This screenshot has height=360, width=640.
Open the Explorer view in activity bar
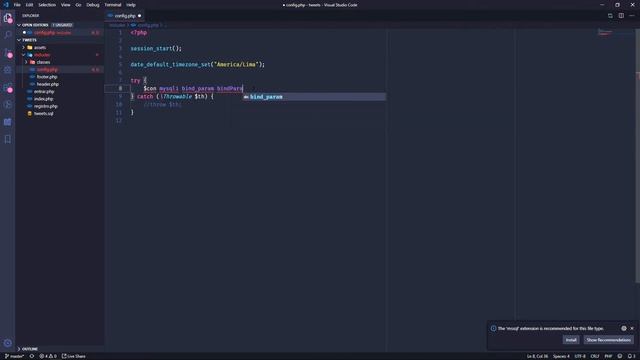[x=7, y=18]
